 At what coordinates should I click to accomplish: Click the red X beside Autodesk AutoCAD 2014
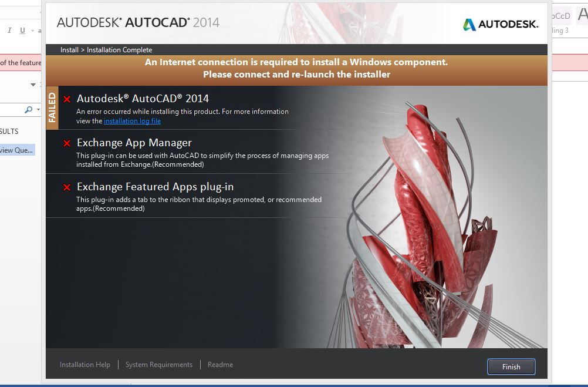[x=66, y=98]
